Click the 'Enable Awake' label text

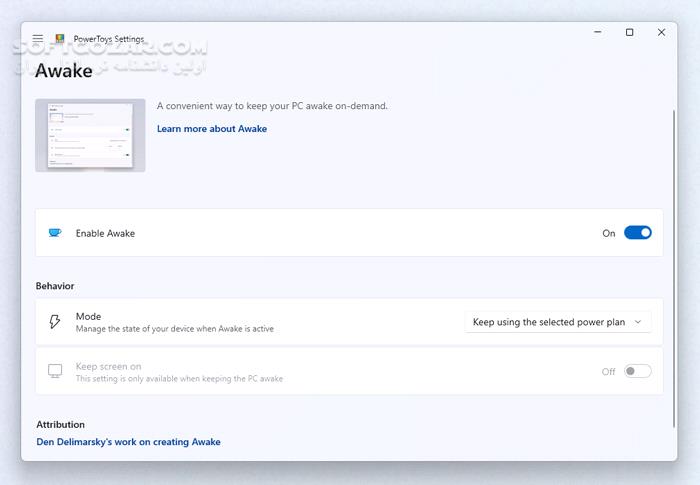pyautogui.click(x=105, y=233)
